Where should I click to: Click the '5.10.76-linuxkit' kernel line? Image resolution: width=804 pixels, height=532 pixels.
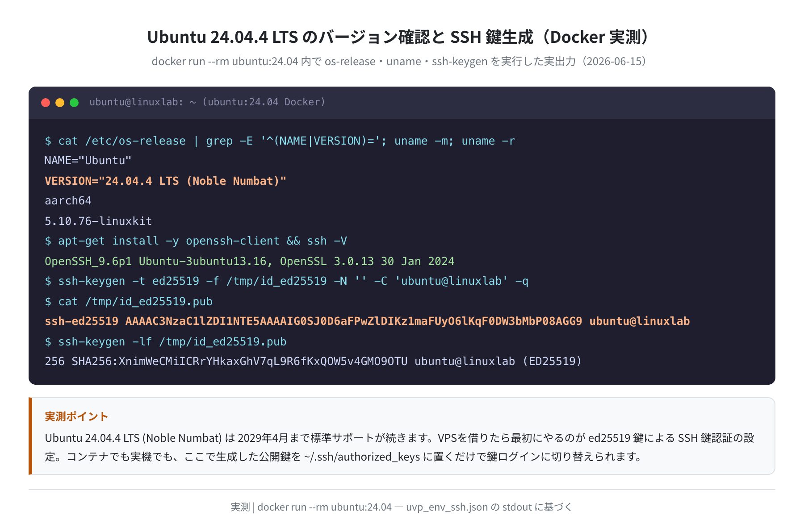point(98,221)
